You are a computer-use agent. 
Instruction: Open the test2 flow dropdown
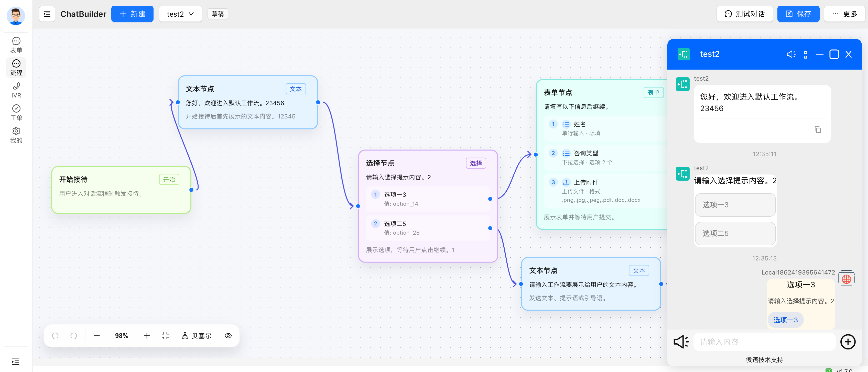click(x=180, y=14)
